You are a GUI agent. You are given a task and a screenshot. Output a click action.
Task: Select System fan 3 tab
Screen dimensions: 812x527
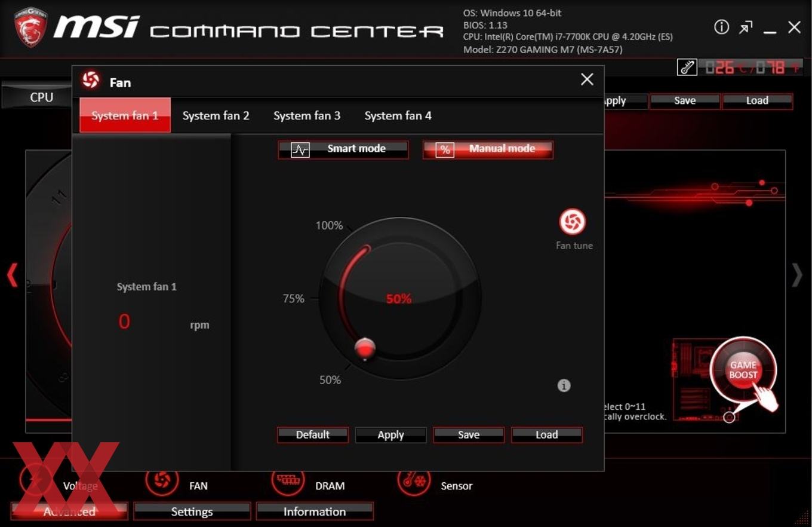point(307,115)
